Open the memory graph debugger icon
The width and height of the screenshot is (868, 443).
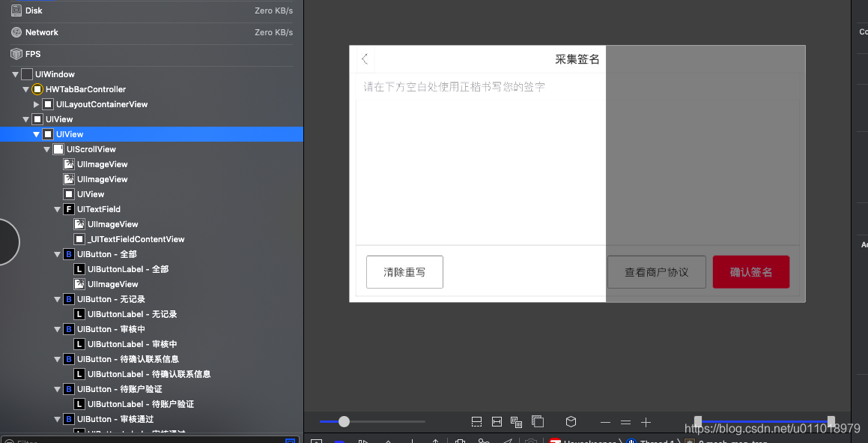484,441
